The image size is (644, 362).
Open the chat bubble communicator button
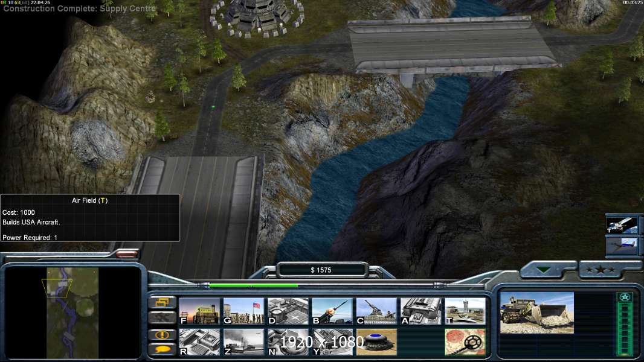click(163, 349)
